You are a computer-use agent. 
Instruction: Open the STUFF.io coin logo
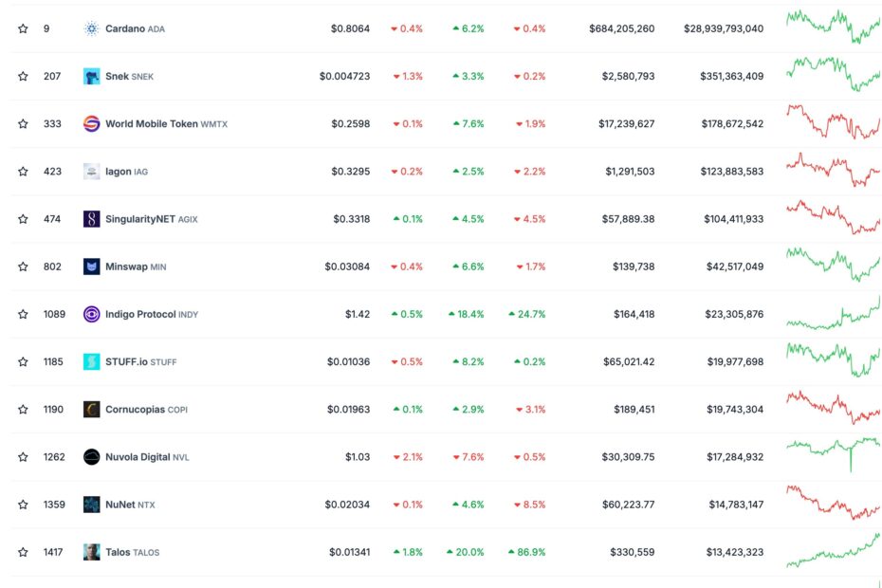click(x=91, y=361)
